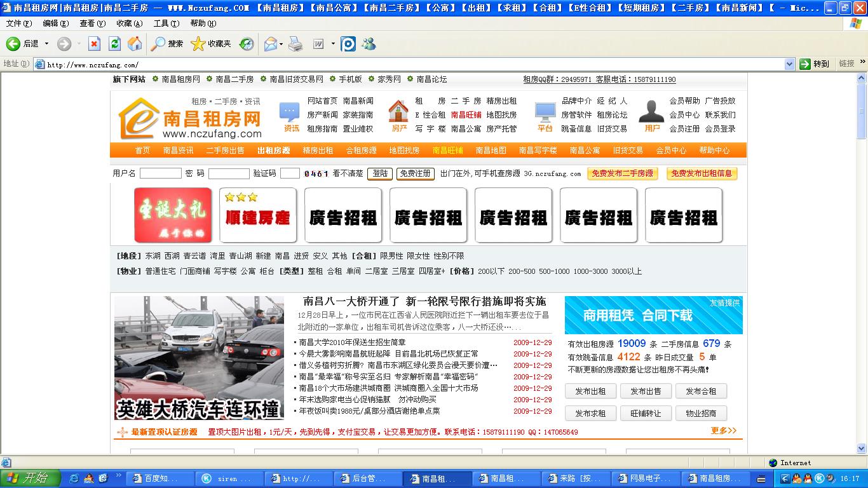Open the address bar dropdown arrow
868x488 pixels.
click(790, 64)
